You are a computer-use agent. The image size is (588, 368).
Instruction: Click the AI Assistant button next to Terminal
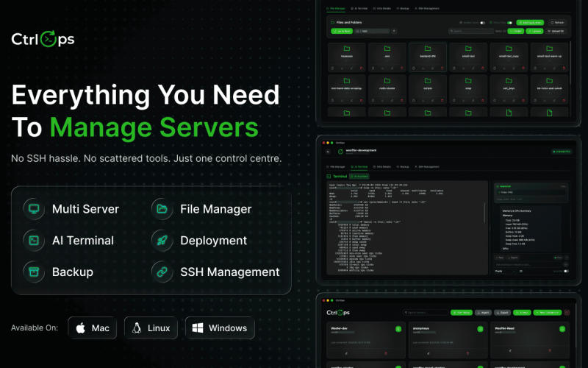coord(359,176)
